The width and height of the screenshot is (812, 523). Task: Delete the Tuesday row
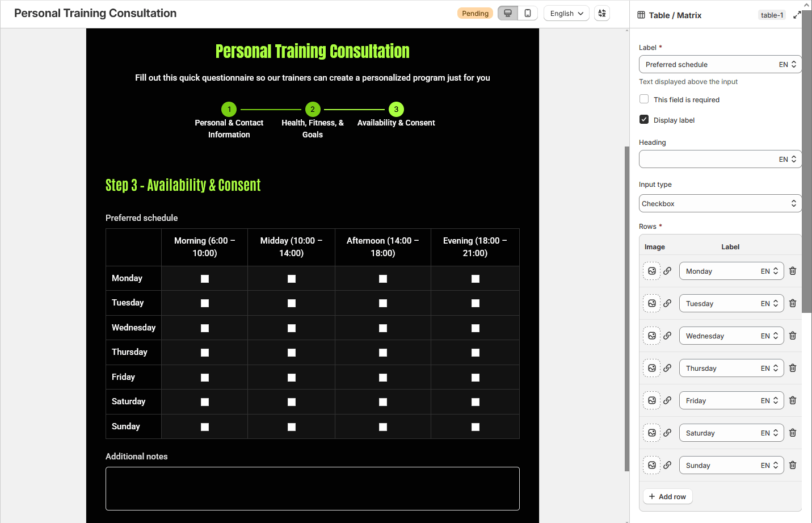(x=793, y=303)
